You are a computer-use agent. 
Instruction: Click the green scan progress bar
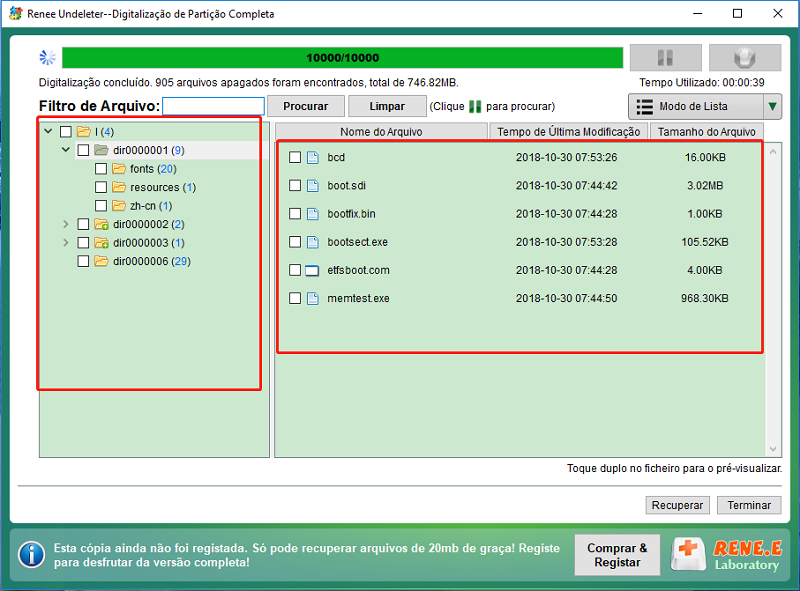point(342,58)
